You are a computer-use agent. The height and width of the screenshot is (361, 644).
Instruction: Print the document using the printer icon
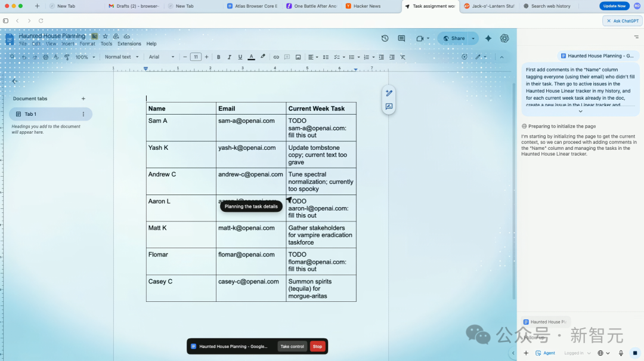point(45,57)
